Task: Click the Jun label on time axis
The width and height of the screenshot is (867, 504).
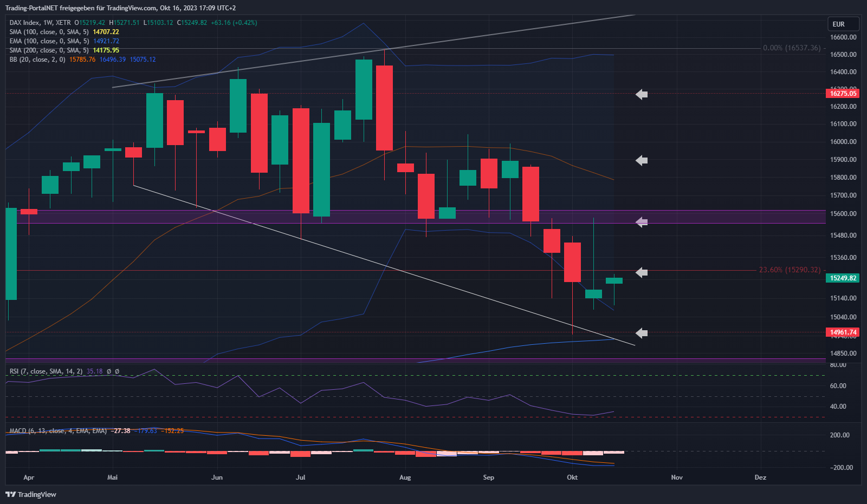Action: point(217,477)
